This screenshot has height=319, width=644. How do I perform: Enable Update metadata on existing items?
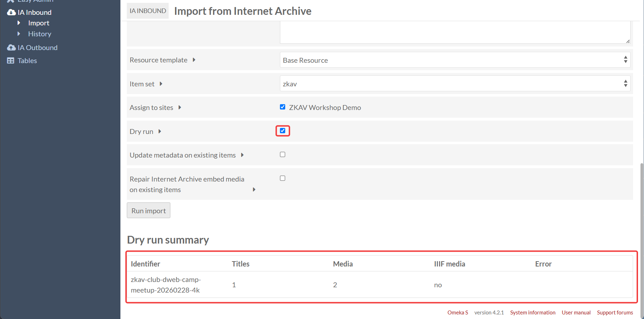[x=282, y=154]
